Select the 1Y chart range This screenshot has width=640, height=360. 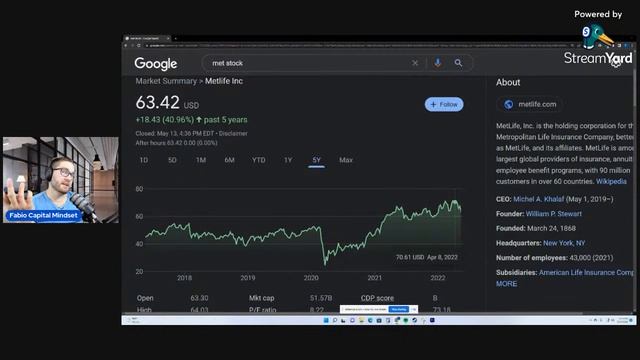click(x=288, y=160)
